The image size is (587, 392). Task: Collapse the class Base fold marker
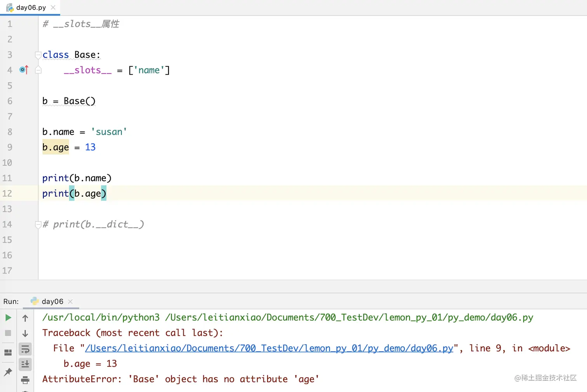click(38, 55)
